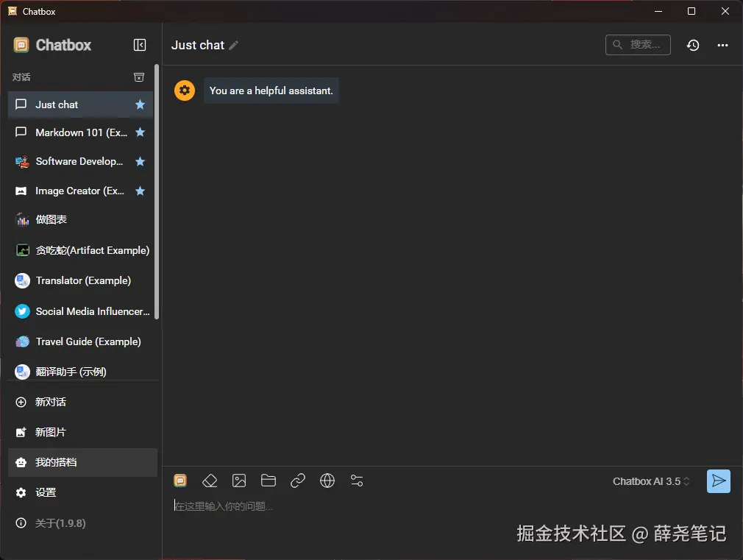
Task: Click the developer avatar icon of Software Developer
Action: [22, 162]
